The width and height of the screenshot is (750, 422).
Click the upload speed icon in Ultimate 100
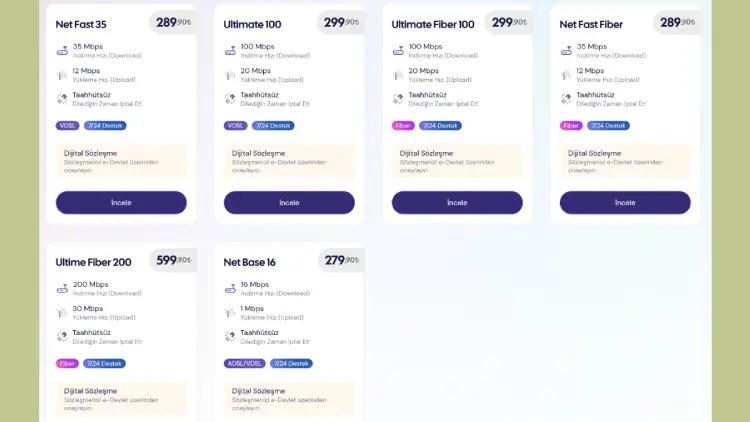click(x=230, y=74)
